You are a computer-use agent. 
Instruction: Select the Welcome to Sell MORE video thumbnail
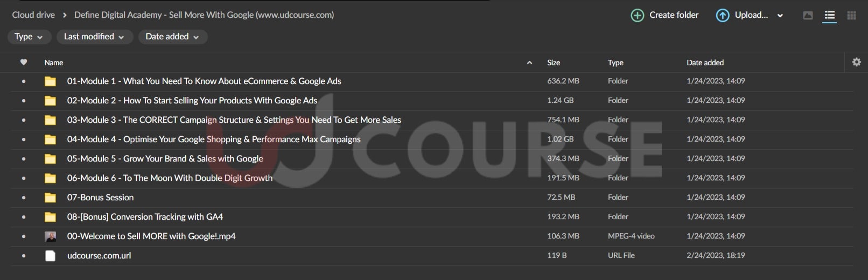(50, 236)
